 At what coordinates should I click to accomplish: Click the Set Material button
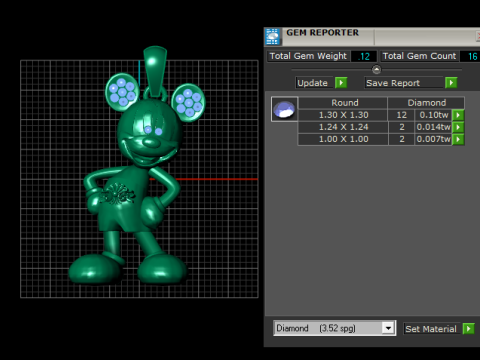coord(432,329)
